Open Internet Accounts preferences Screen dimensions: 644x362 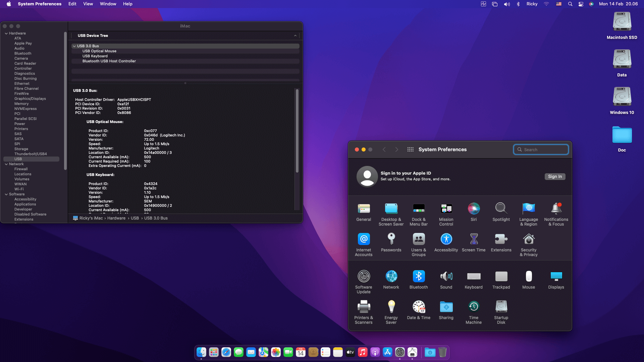364,245
